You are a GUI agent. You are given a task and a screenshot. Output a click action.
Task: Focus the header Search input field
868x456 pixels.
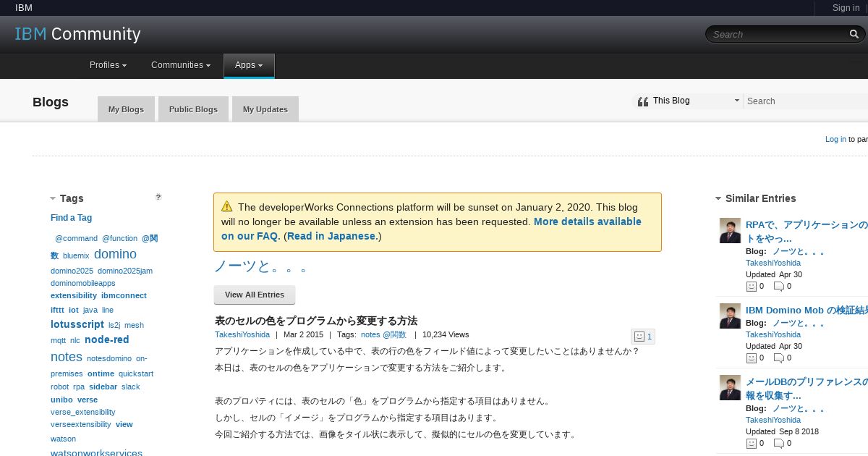click(778, 34)
